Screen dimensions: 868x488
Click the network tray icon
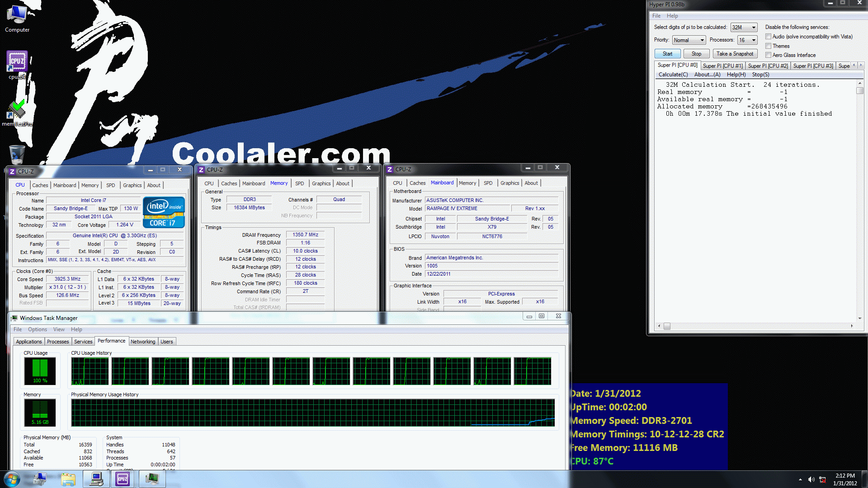click(x=823, y=479)
